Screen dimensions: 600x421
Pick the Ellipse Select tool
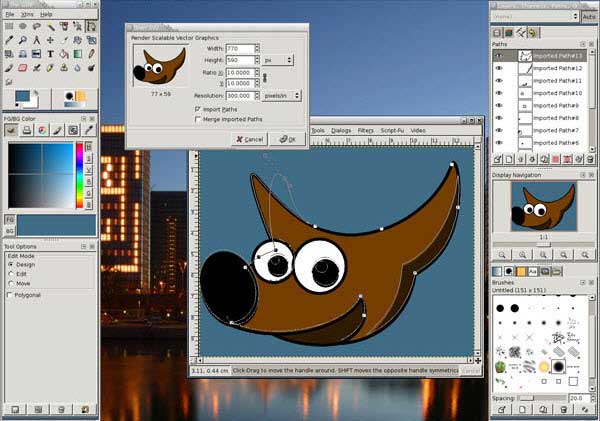point(23,26)
